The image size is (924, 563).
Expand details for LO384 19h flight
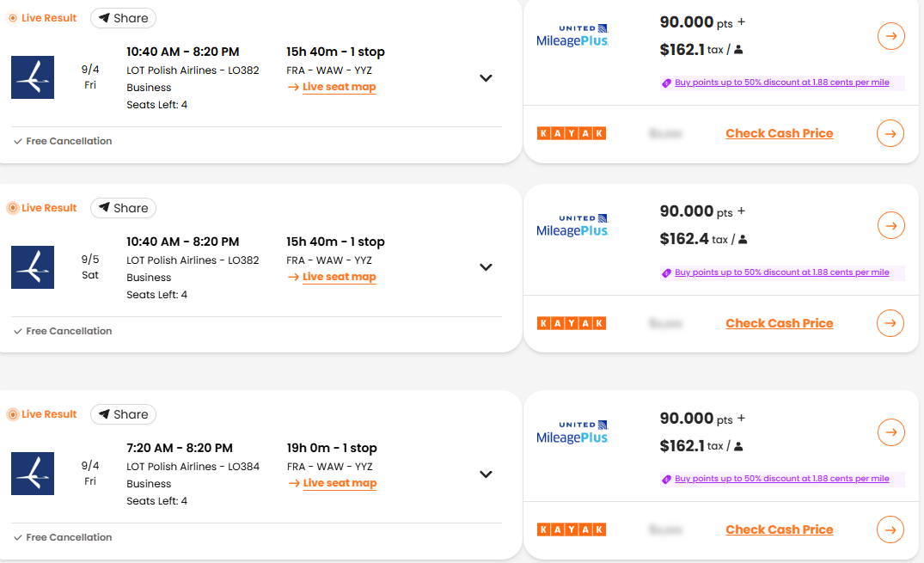[x=486, y=474]
